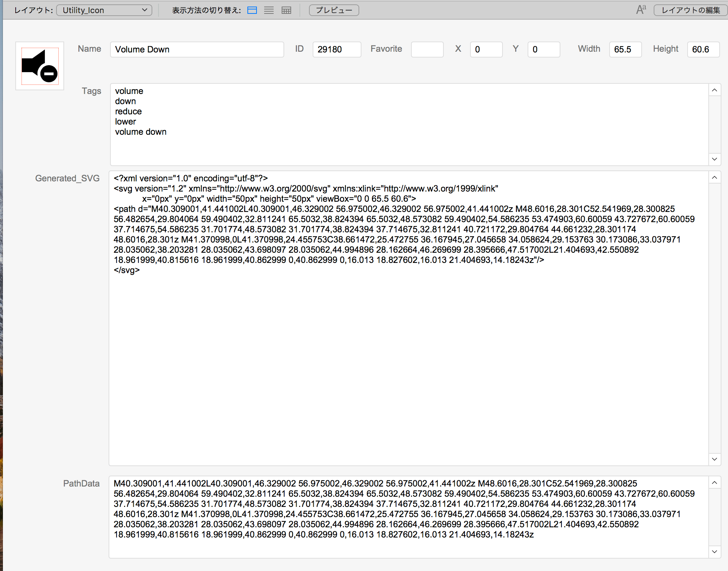The height and width of the screenshot is (571, 728).
Task: Open the Utility_Icon layout dropdown
Action: (x=105, y=10)
